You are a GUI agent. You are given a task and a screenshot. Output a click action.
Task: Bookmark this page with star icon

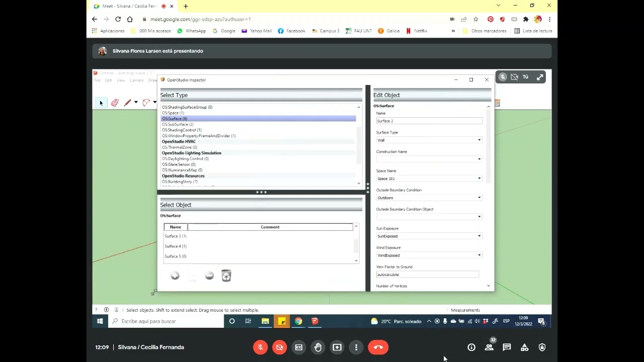(x=476, y=19)
